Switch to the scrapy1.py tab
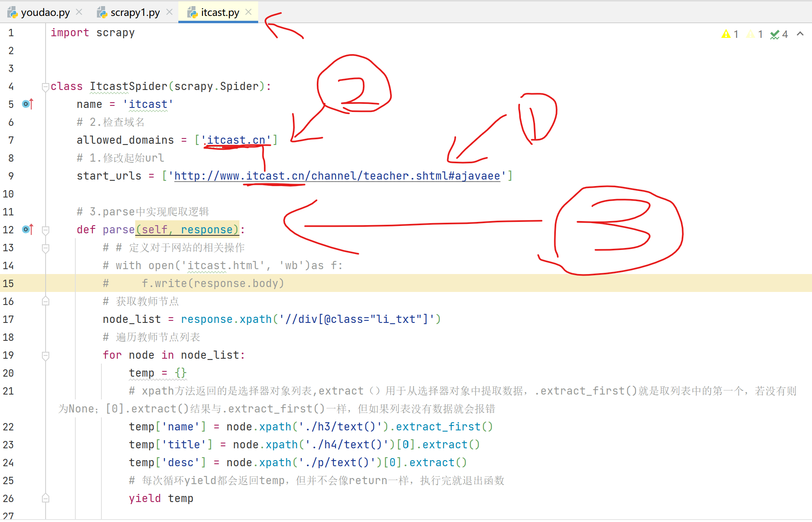Viewport: 812px width, 522px height. [x=135, y=13]
